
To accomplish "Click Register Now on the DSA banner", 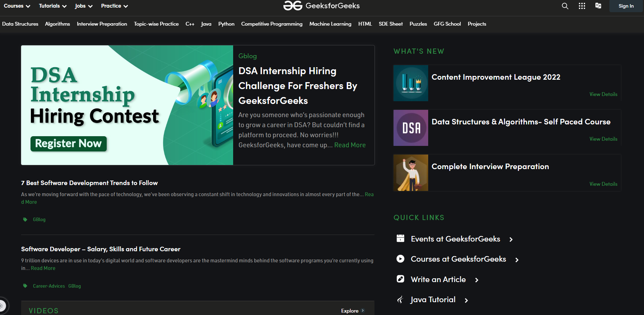I will (x=69, y=143).
